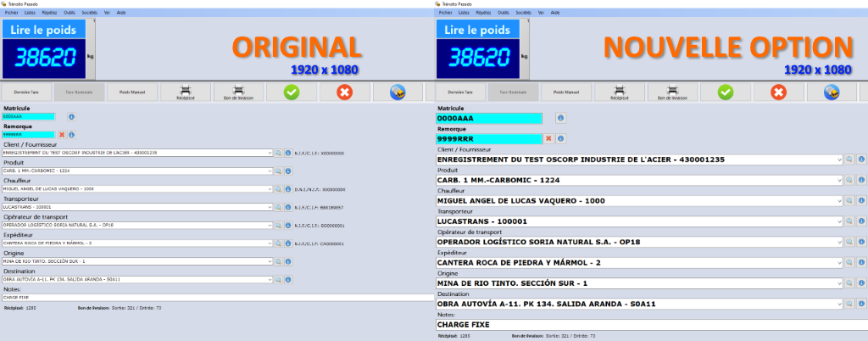
Task: Expand Client / Fournisseur dropdown in NOUVELLE OPTION window
Action: tap(840, 159)
